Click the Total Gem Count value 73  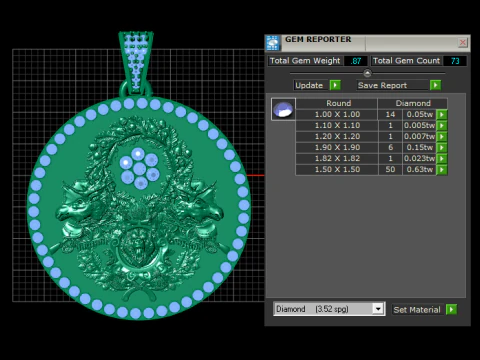pyautogui.click(x=455, y=61)
